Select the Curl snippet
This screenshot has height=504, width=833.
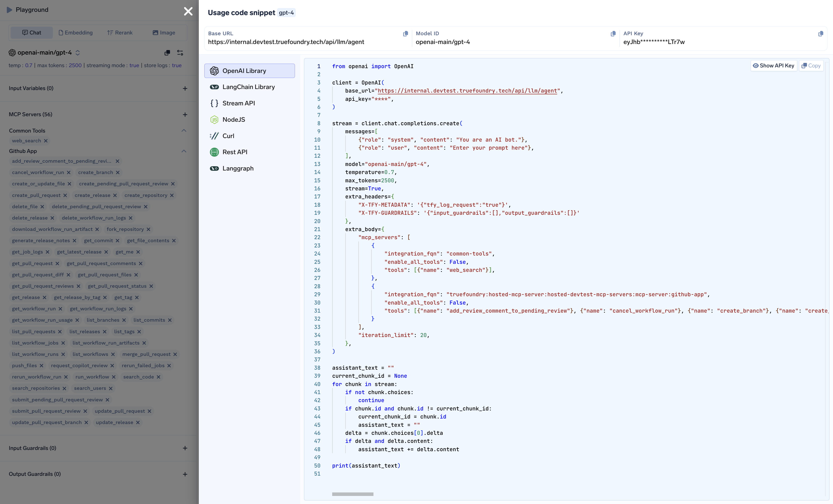tap(249, 136)
